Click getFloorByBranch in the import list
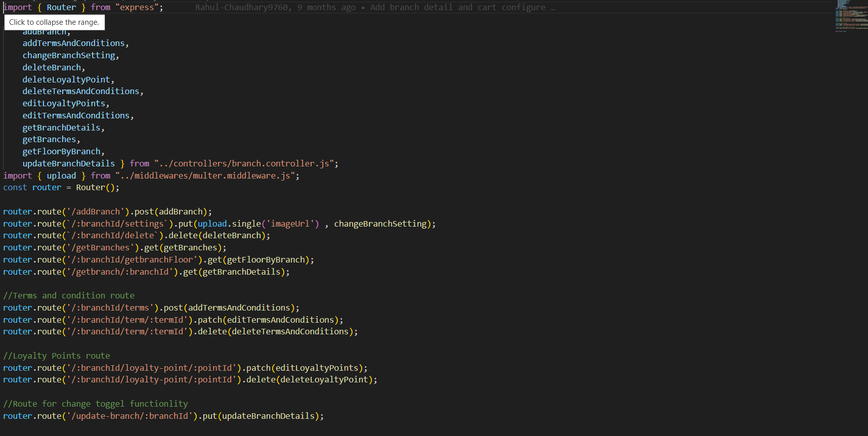 click(x=61, y=152)
